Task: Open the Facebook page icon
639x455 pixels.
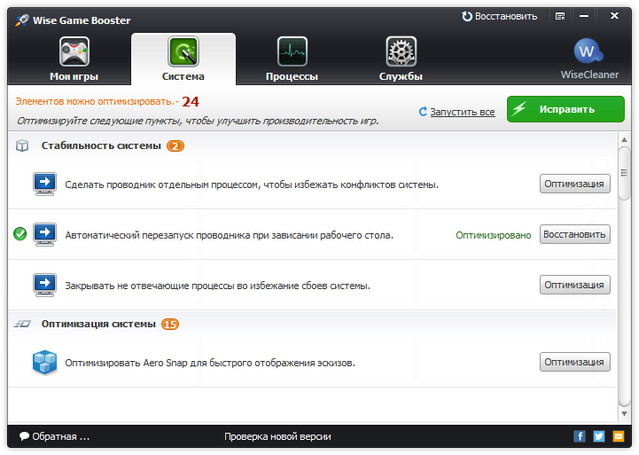Action: pyautogui.click(x=579, y=437)
